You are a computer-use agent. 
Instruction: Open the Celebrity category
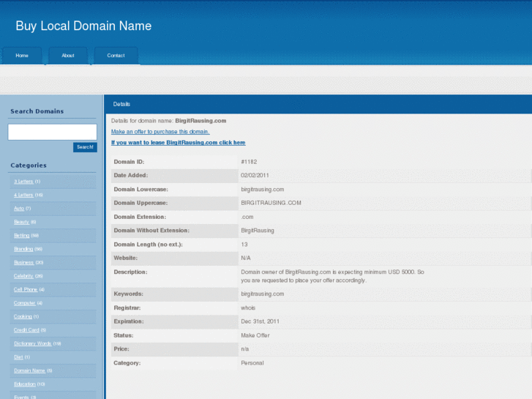coord(23,276)
